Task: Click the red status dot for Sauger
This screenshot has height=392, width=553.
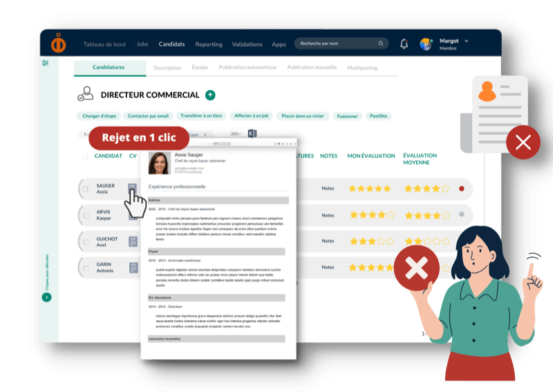Action: 461,189
